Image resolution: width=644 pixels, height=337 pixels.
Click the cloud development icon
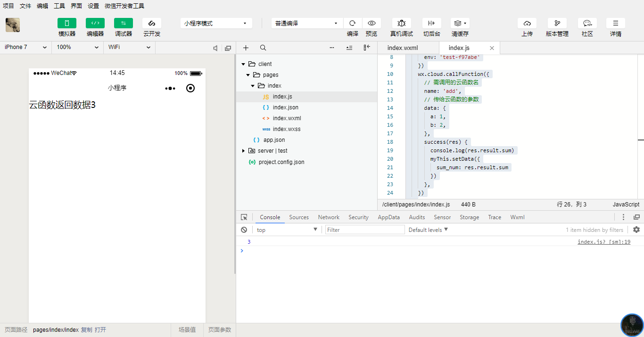tap(152, 23)
